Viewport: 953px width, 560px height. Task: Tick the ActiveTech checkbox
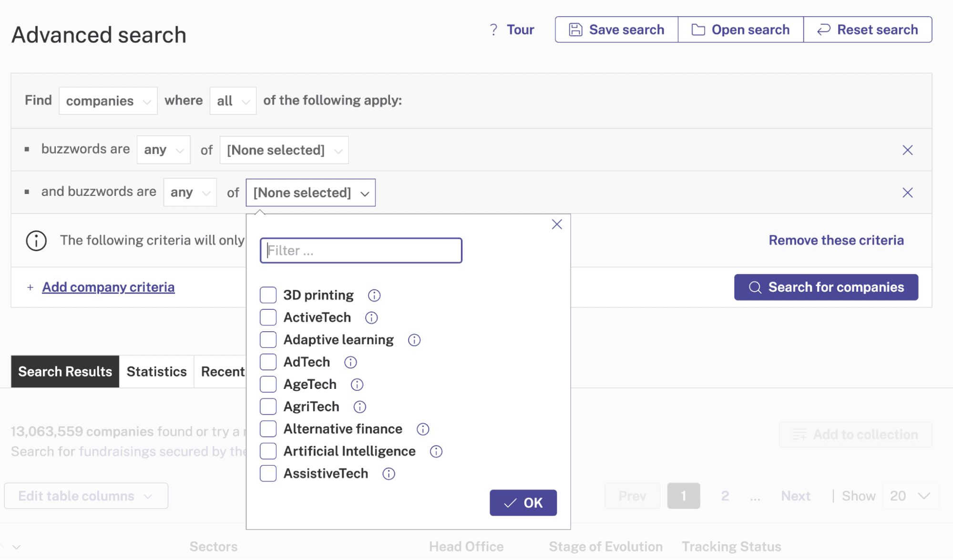tap(268, 317)
